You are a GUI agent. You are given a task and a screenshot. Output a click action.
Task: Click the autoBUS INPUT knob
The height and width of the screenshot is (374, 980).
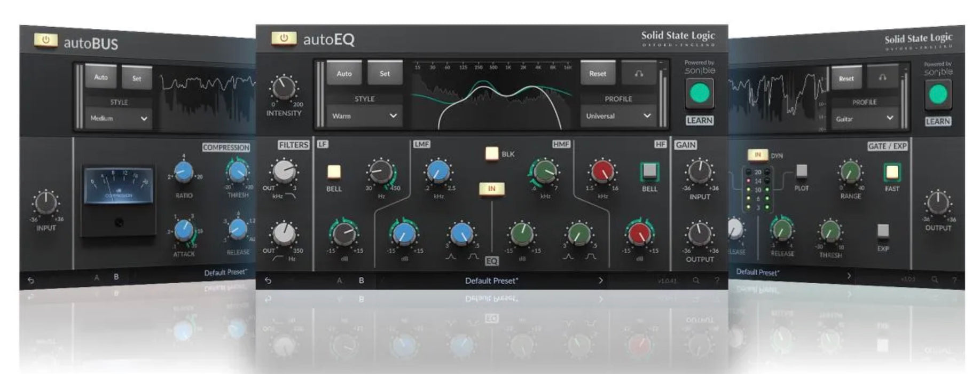[46, 202]
